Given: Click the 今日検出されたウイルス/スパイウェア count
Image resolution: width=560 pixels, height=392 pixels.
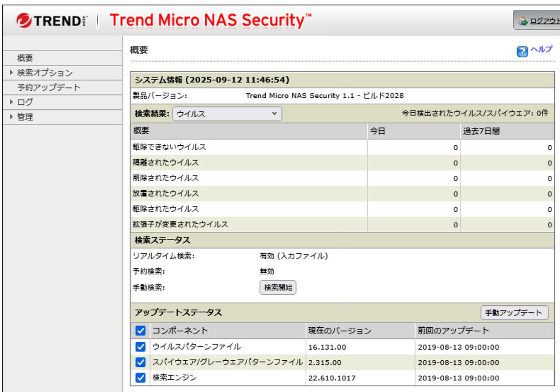Looking at the screenshot, I should (x=475, y=113).
